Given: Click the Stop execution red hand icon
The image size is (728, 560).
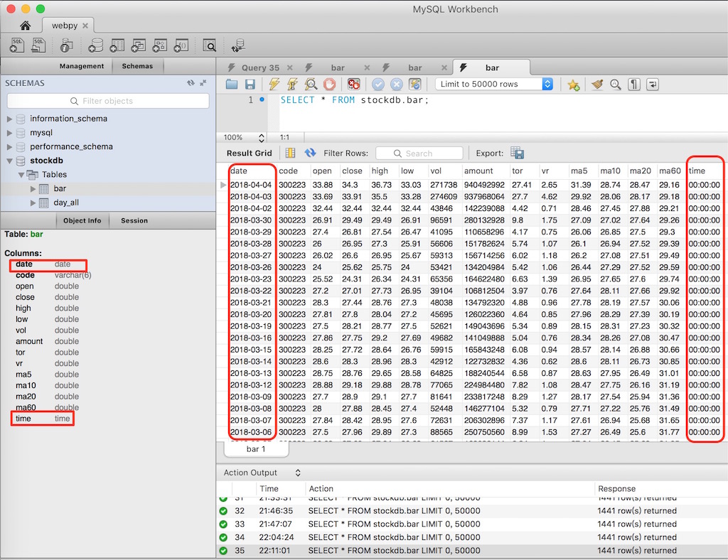Looking at the screenshot, I should (x=329, y=85).
